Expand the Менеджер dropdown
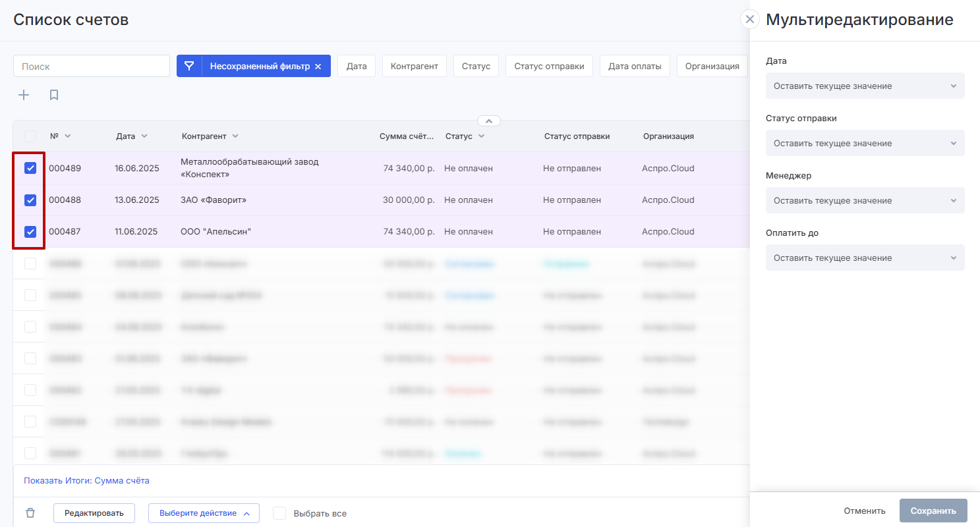 click(865, 201)
